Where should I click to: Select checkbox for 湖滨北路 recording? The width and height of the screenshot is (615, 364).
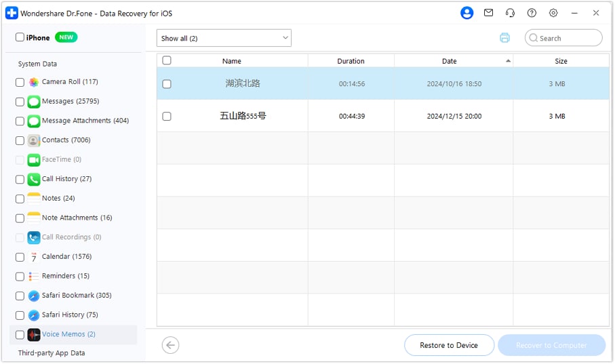pyautogui.click(x=167, y=84)
